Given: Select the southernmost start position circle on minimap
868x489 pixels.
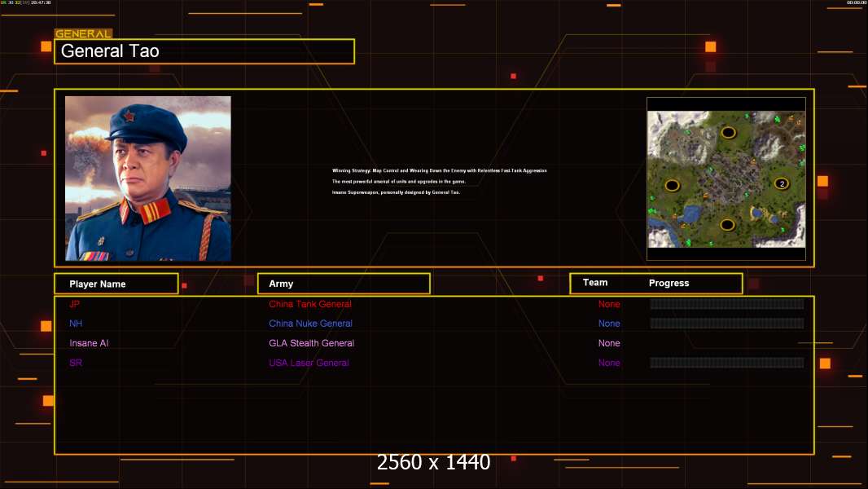Looking at the screenshot, I should pos(727,225).
